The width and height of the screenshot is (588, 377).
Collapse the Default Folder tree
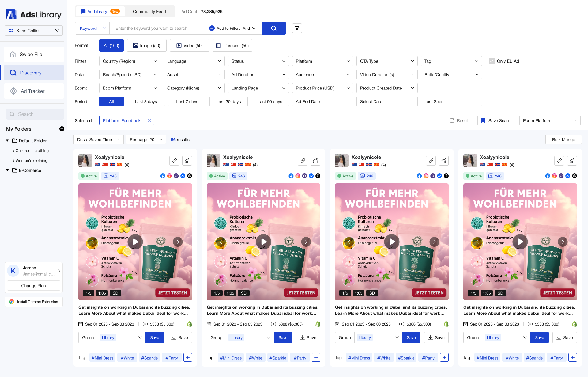click(x=7, y=141)
